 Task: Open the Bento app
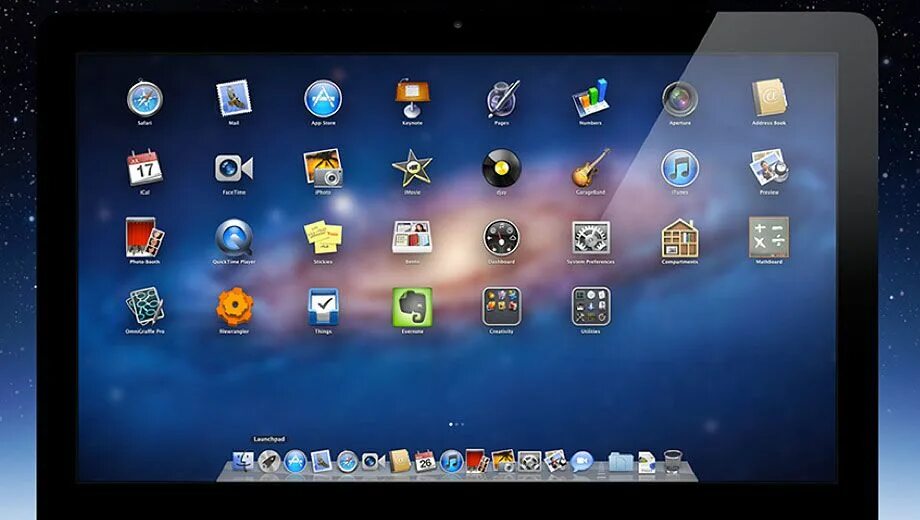click(x=412, y=237)
